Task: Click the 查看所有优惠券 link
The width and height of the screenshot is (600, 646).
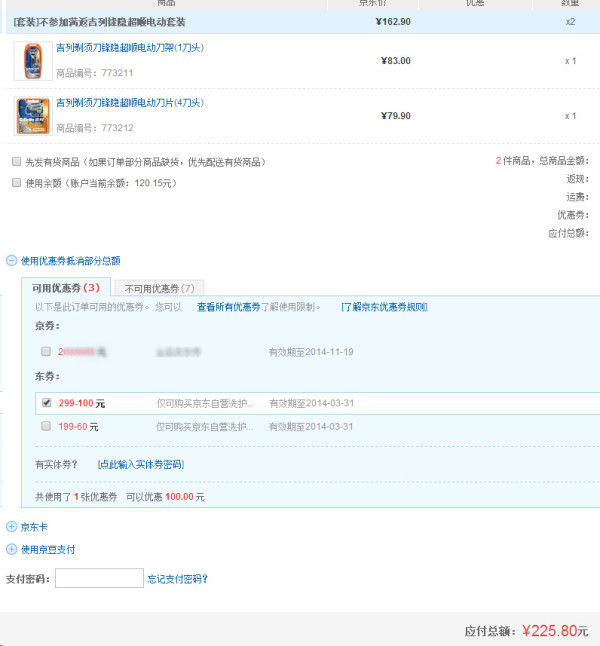Action: click(228, 307)
